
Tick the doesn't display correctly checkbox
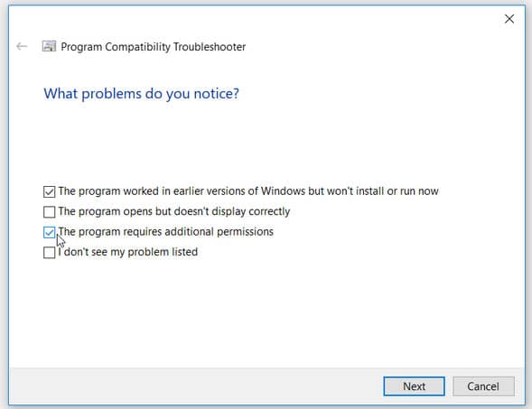(x=49, y=212)
